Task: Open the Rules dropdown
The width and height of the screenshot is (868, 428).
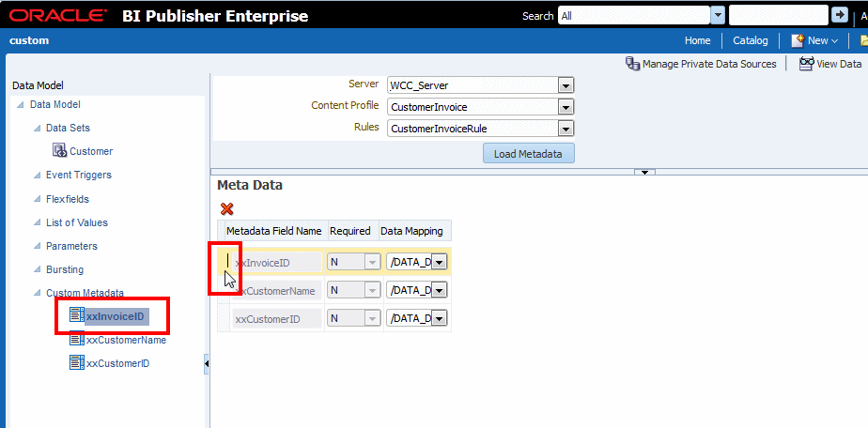Action: pyautogui.click(x=566, y=129)
